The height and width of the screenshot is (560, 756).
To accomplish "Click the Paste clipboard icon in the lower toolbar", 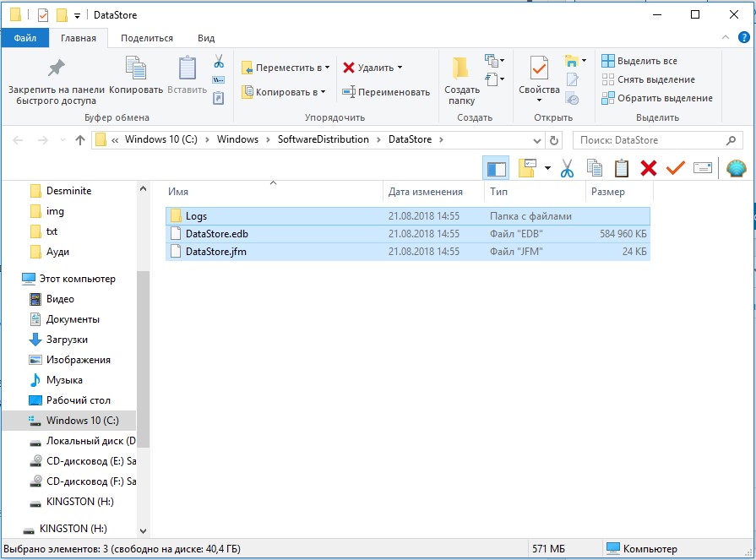I will tap(622, 168).
